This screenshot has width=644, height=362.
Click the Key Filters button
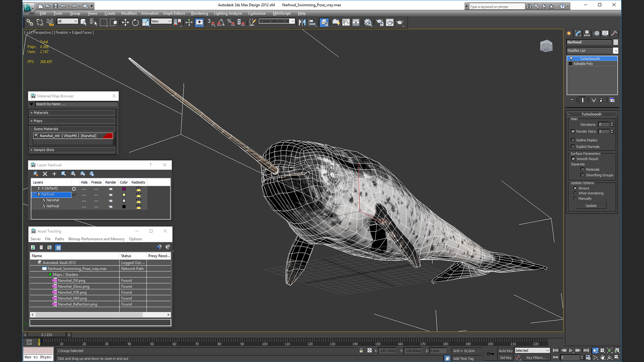pos(536,358)
